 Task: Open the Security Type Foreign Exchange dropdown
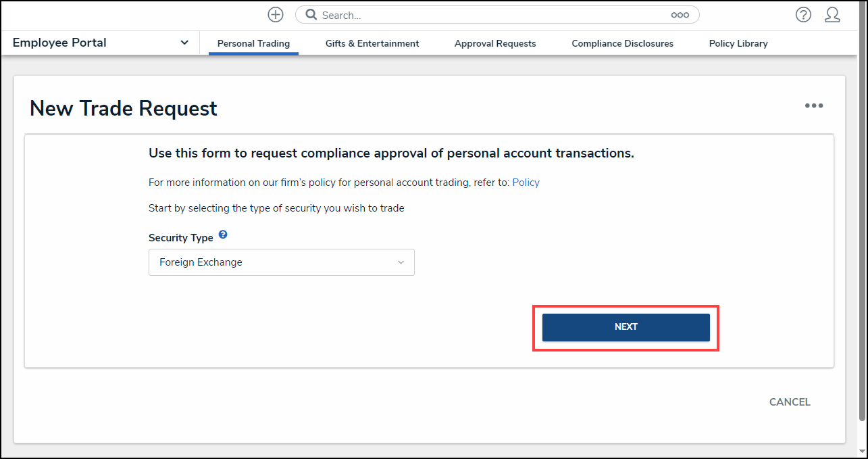[281, 262]
